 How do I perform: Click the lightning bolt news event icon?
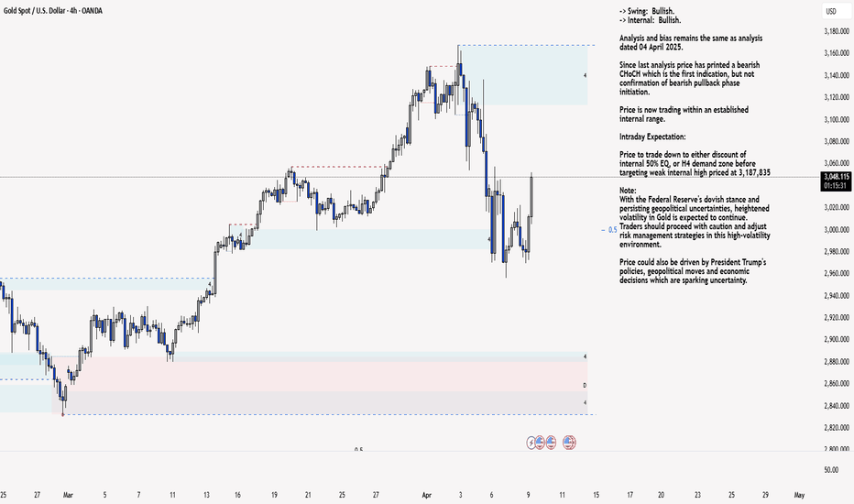(531, 443)
